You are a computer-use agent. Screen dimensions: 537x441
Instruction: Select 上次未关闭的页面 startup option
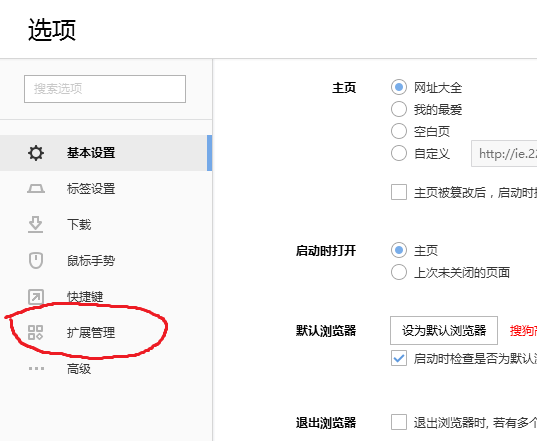[x=399, y=273]
